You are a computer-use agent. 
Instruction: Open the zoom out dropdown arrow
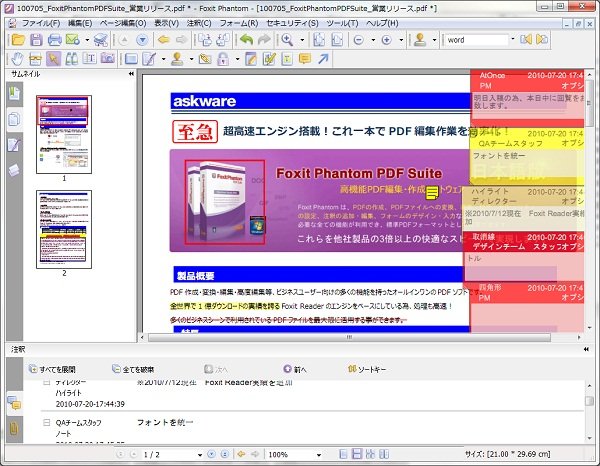373,40
